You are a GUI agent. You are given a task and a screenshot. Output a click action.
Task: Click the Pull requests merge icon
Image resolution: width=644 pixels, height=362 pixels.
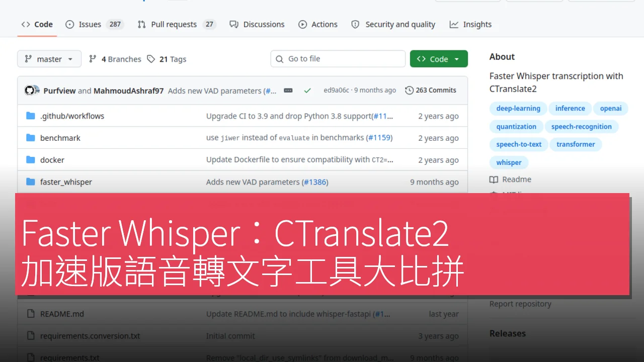(142, 24)
